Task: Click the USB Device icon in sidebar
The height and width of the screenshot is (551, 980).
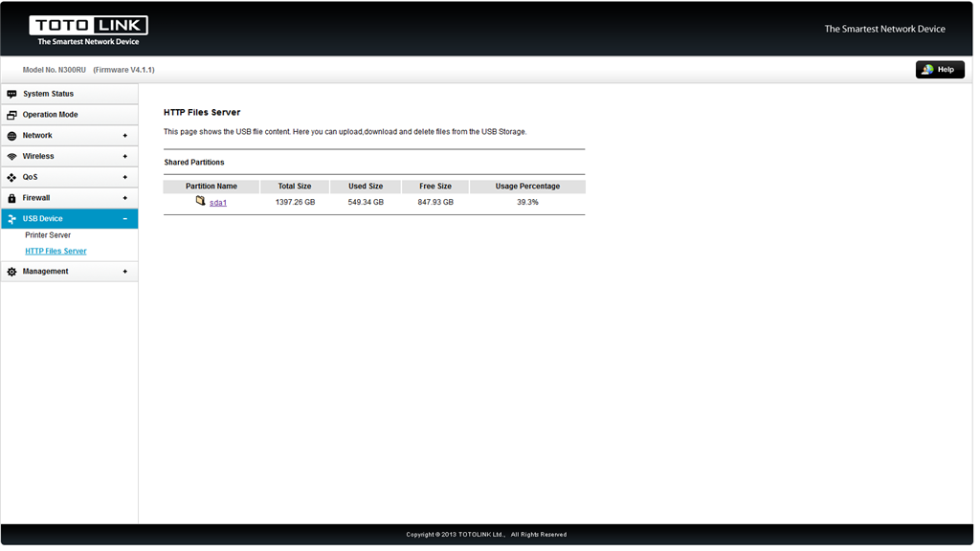Action: (11, 219)
